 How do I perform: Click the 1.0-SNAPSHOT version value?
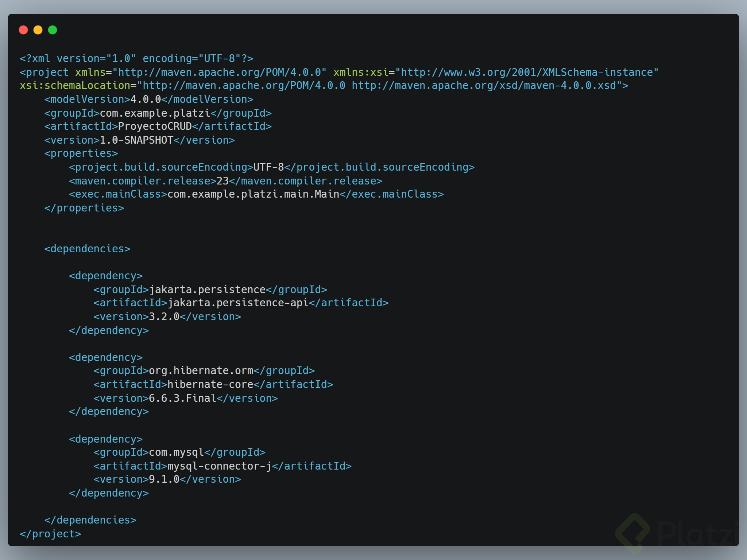point(136,140)
